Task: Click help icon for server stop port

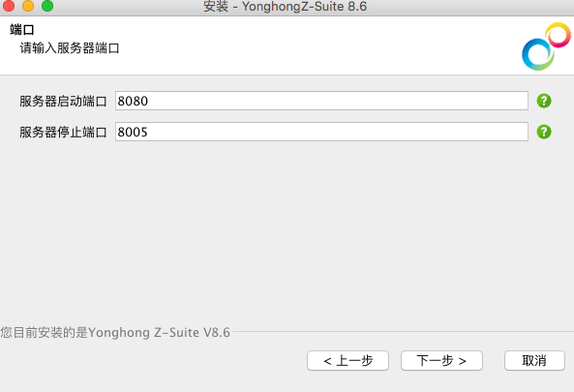Action: 544,132
